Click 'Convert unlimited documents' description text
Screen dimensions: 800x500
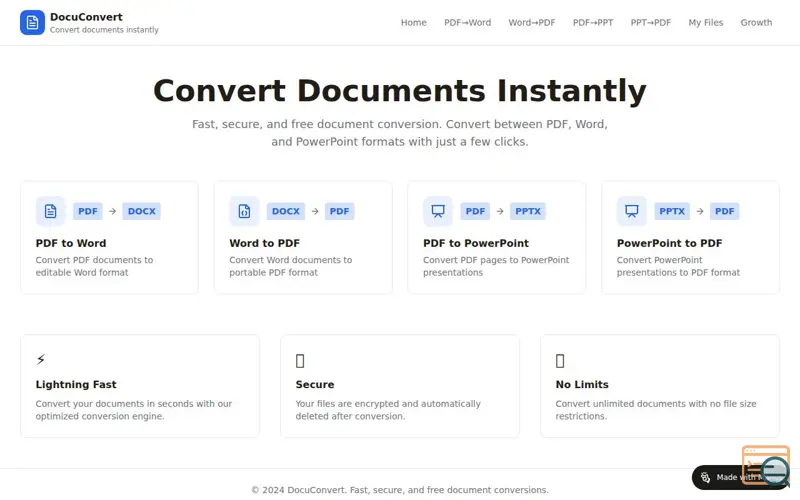[x=656, y=410]
